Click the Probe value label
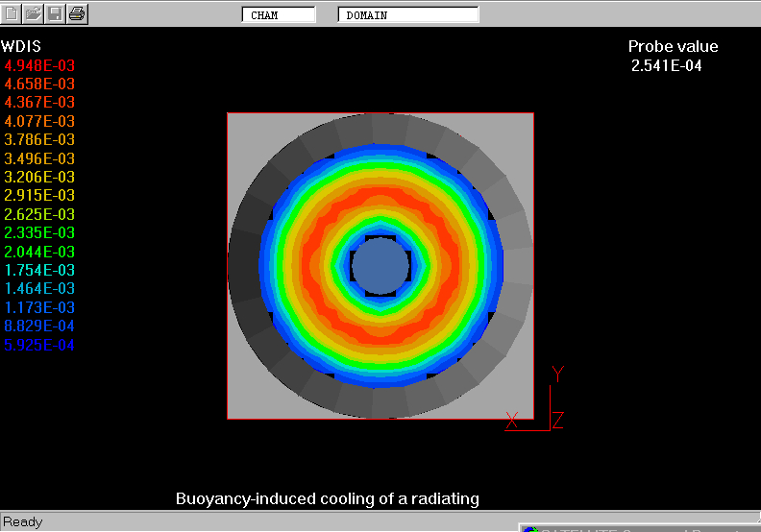Image resolution: width=761 pixels, height=532 pixels. pyautogui.click(x=673, y=46)
